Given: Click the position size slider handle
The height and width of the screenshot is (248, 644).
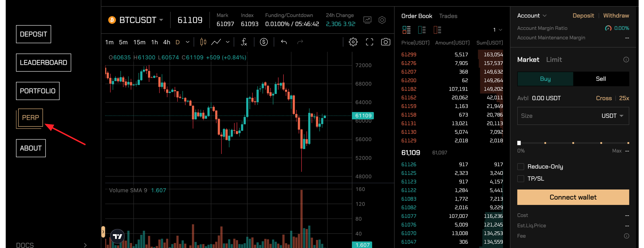Looking at the screenshot, I should click(x=519, y=143).
